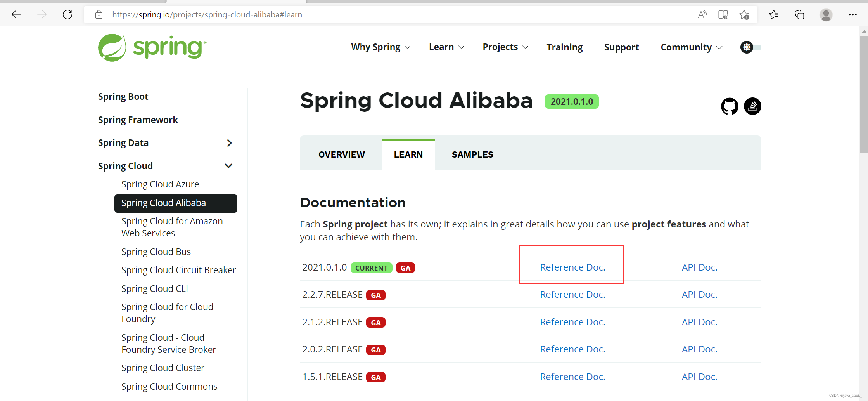Image resolution: width=868 pixels, height=401 pixels.
Task: Open Reference Doc. for 2.0.2.RELEASE
Action: pyautogui.click(x=572, y=349)
